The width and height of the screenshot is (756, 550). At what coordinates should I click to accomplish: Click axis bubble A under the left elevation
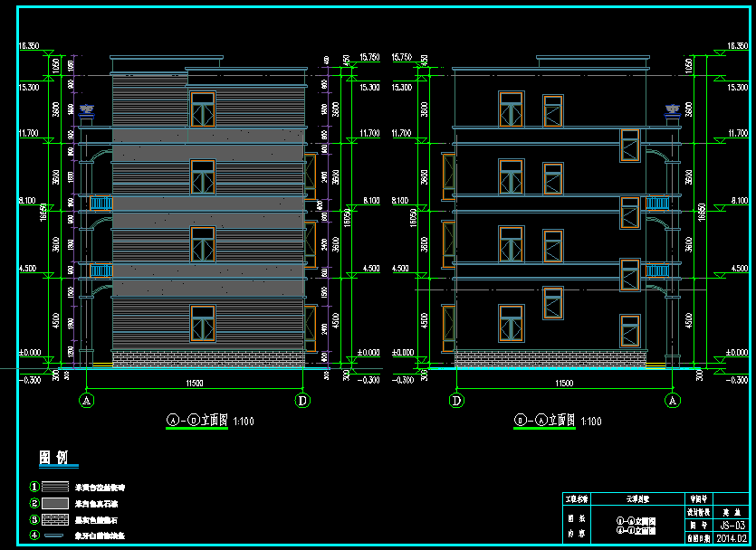88,400
